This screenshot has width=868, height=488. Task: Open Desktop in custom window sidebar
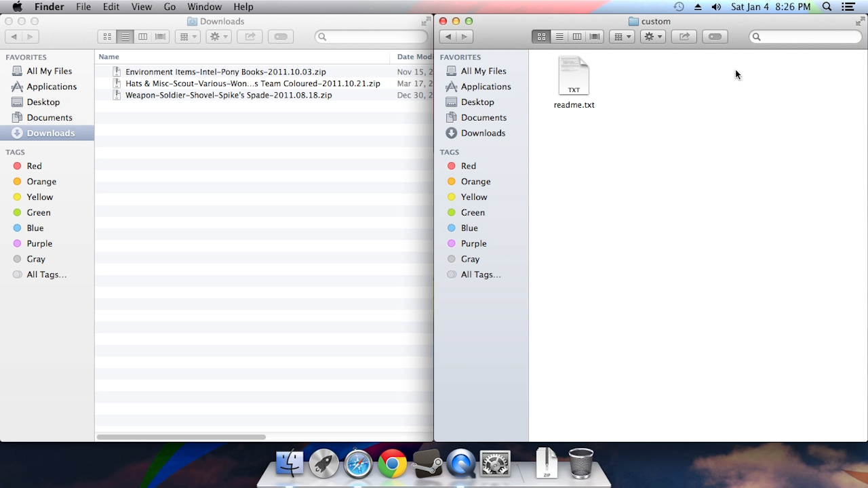pyautogui.click(x=477, y=102)
